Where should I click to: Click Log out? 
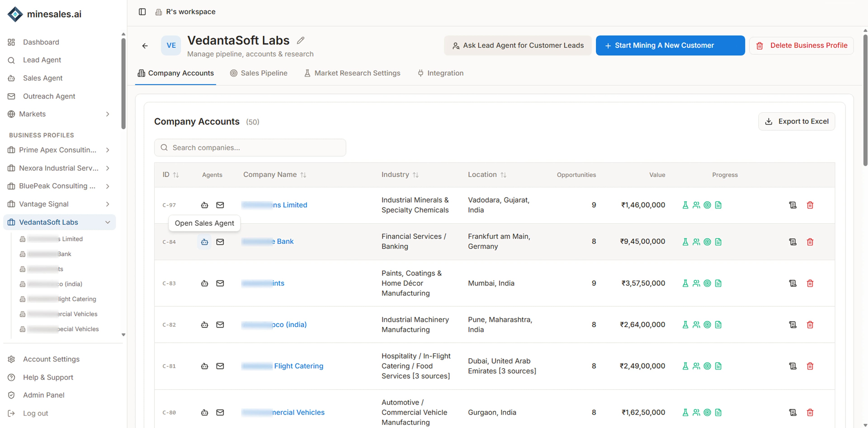[x=35, y=413]
